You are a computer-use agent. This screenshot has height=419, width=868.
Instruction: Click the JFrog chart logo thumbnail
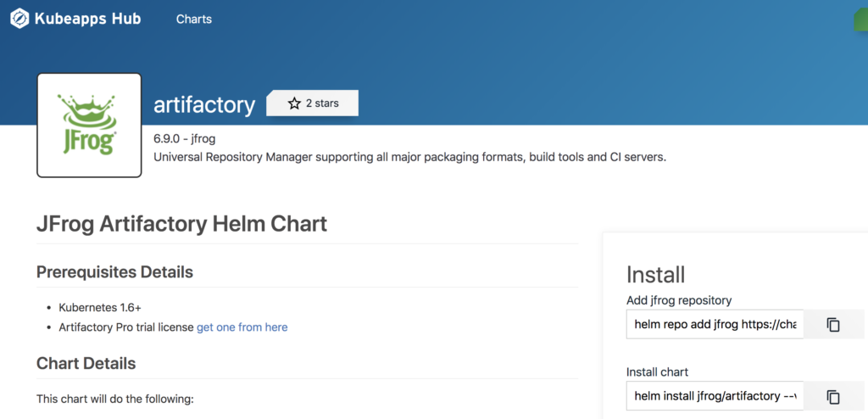(89, 126)
